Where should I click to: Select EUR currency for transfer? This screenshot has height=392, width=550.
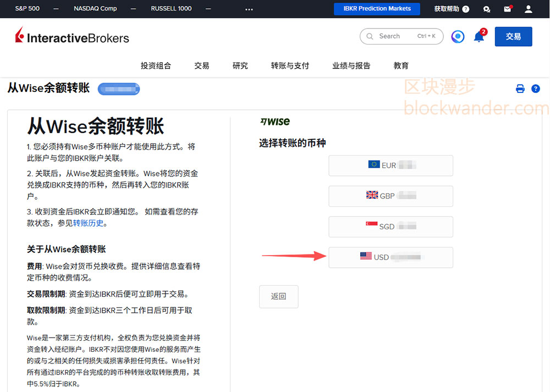(x=391, y=165)
